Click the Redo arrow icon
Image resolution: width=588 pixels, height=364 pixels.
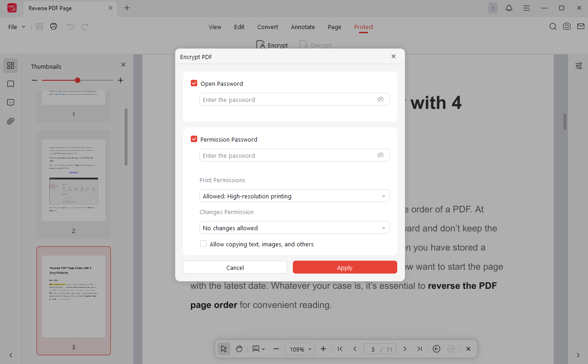point(85,27)
